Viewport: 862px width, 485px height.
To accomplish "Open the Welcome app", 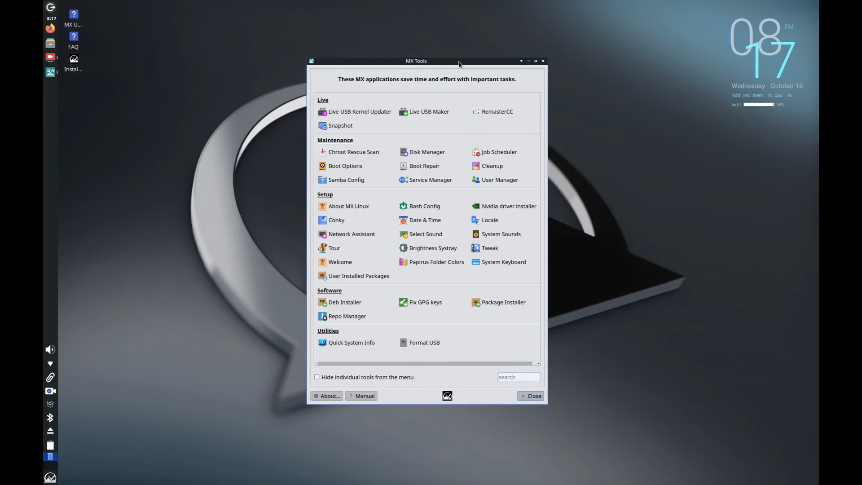I will click(335, 262).
